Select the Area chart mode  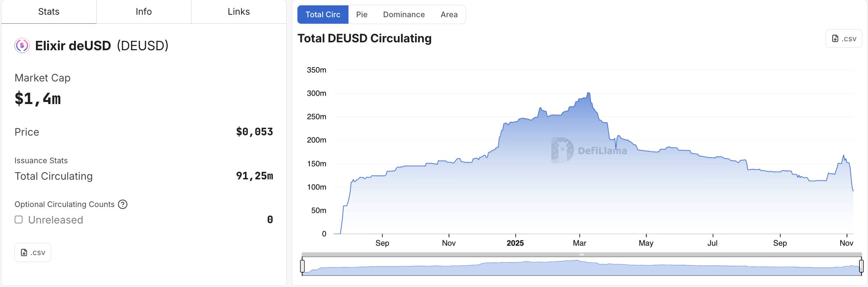tap(449, 14)
